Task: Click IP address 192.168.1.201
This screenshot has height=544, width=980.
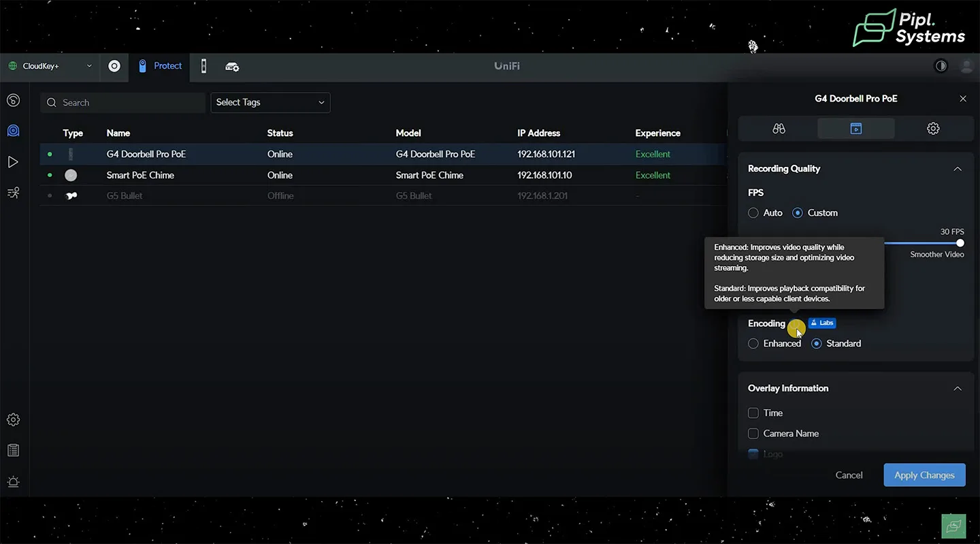Action: [x=542, y=196]
